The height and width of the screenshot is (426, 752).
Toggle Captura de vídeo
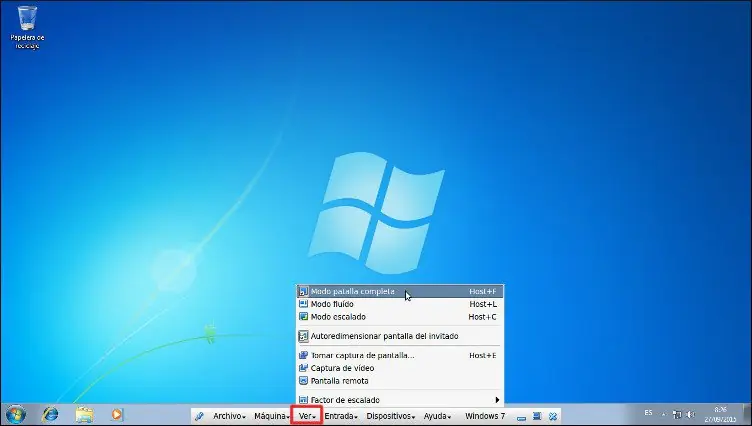[400, 368]
